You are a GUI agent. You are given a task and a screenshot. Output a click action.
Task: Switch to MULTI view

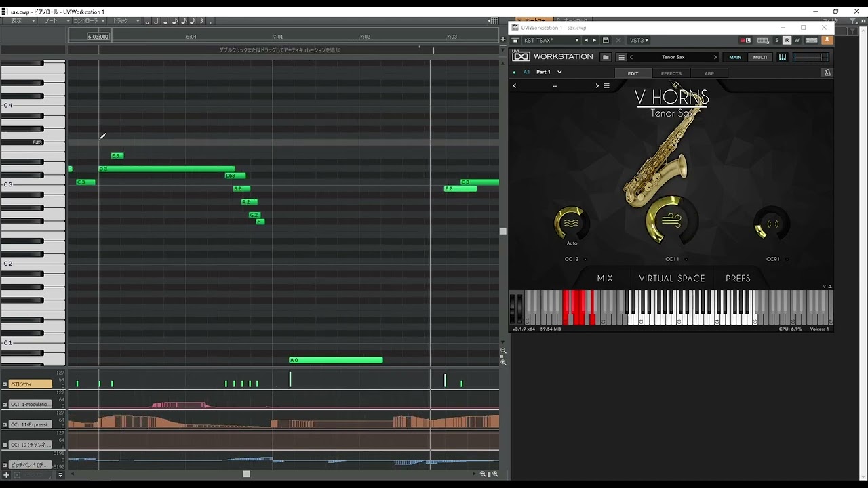click(x=760, y=57)
